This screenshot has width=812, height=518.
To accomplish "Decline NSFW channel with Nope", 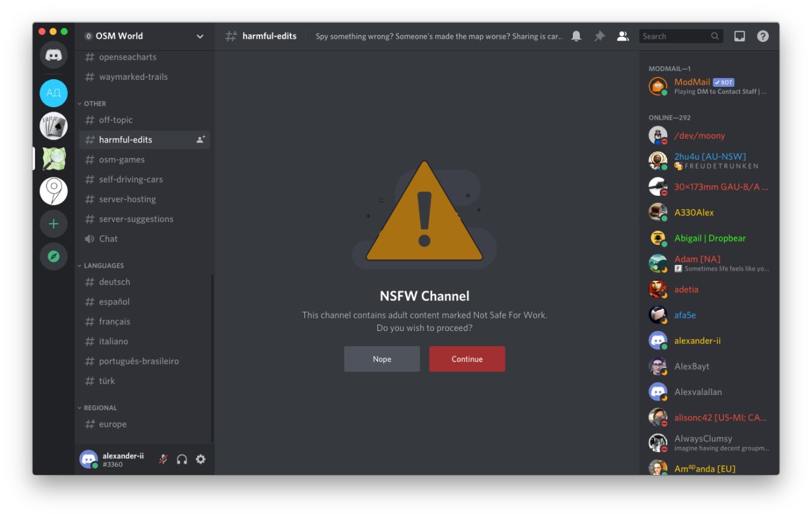I will (382, 359).
